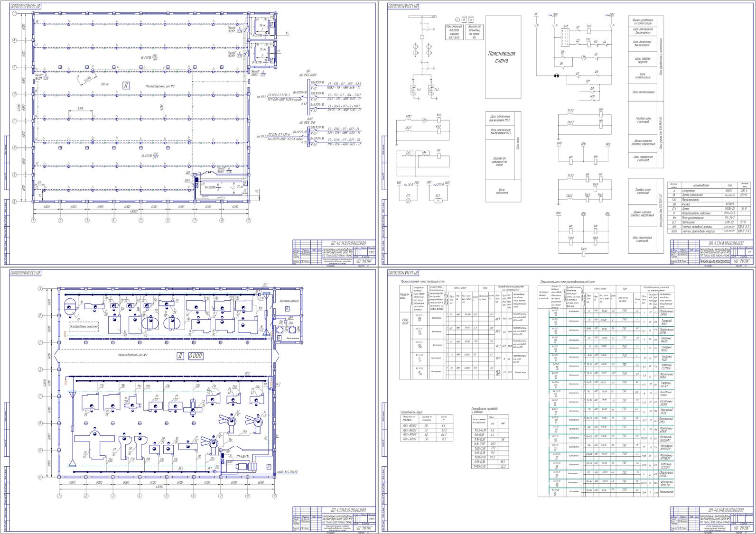This screenshot has height=534, width=756.
Task: Click the ammeter symbol in the relay protection circuit
Action: [x=425, y=121]
